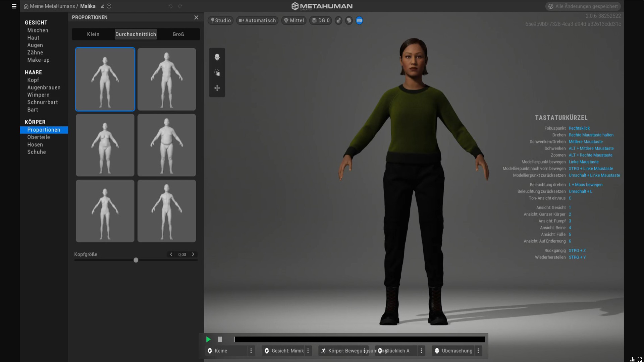Viewport: 644px width, 362px height.
Task: Adjust the Kopfgröße slider handle
Action: point(136,260)
